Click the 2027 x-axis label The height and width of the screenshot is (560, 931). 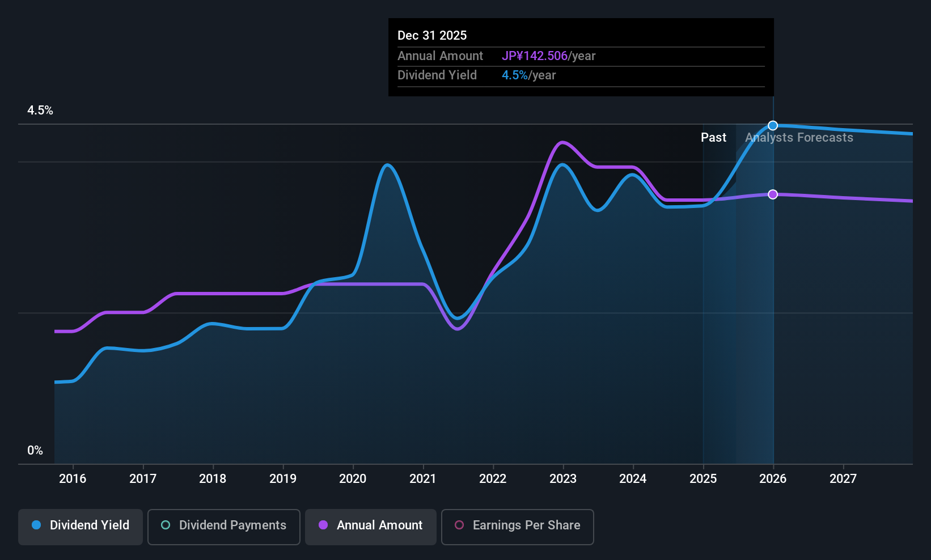tap(843, 478)
